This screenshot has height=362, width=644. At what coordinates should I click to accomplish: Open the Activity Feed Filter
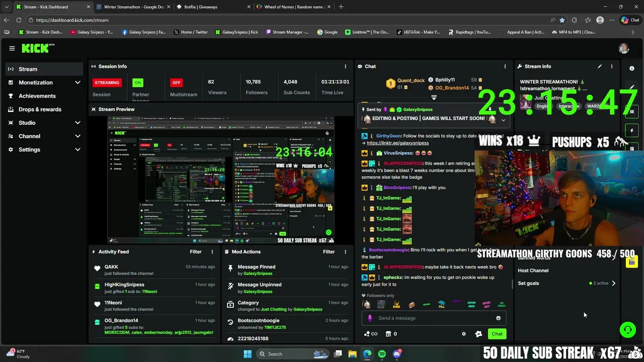point(196,252)
